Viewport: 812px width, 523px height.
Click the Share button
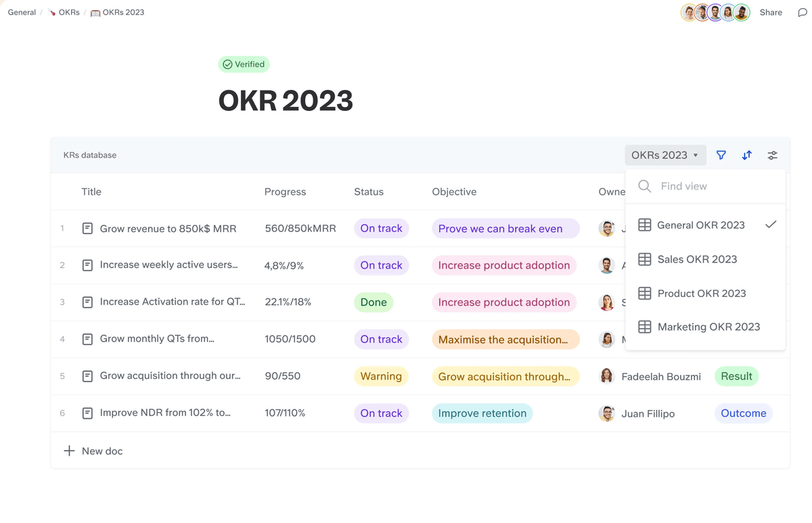click(770, 12)
